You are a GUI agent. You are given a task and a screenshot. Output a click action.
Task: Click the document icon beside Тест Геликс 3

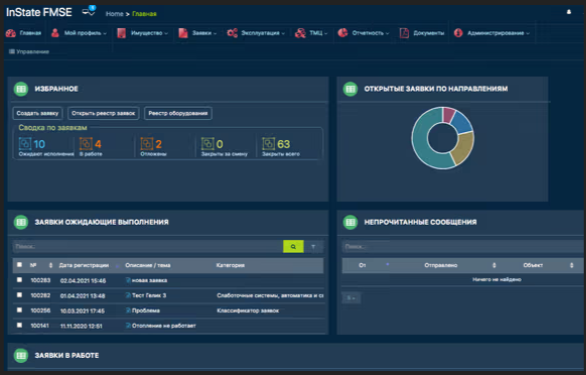[128, 295]
